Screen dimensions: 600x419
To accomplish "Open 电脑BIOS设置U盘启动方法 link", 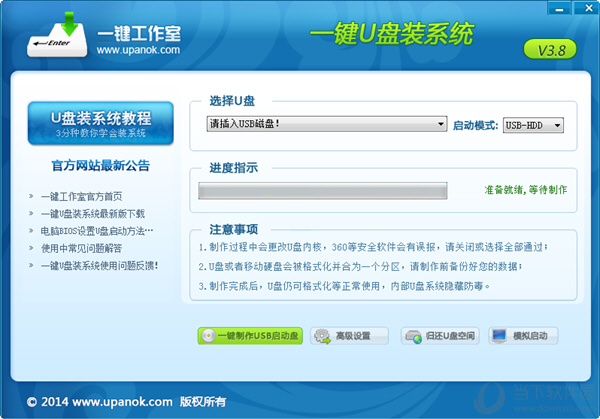I will [x=97, y=230].
